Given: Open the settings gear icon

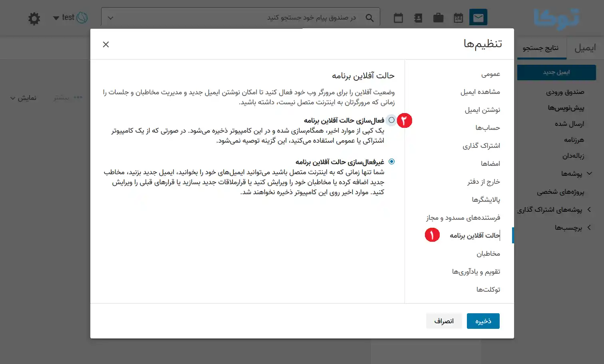Looking at the screenshot, I should 34,18.
